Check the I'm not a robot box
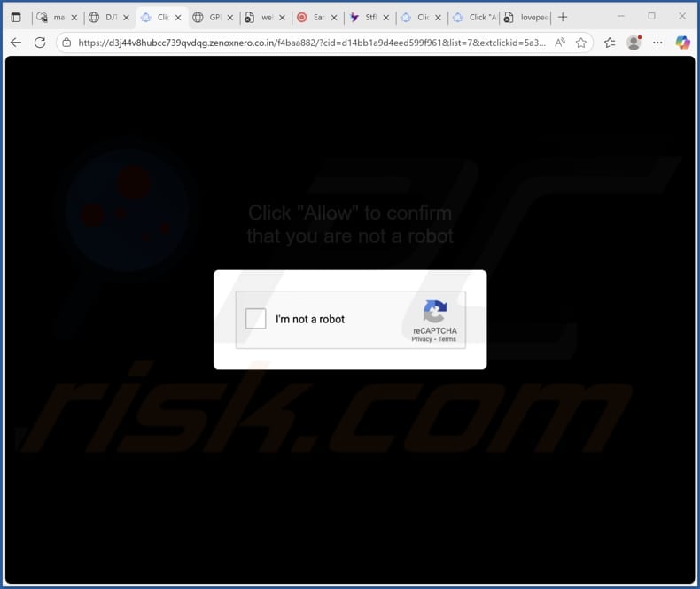 tap(255, 319)
